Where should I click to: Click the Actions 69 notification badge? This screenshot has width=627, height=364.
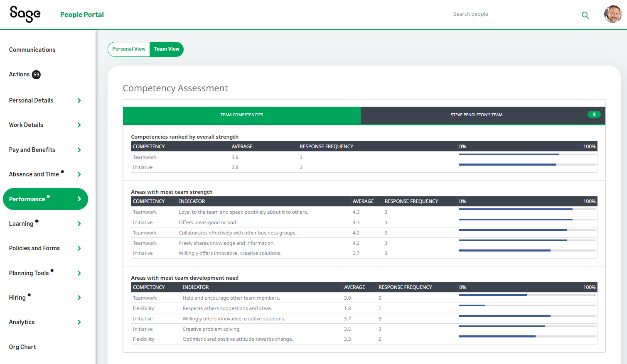37,75
